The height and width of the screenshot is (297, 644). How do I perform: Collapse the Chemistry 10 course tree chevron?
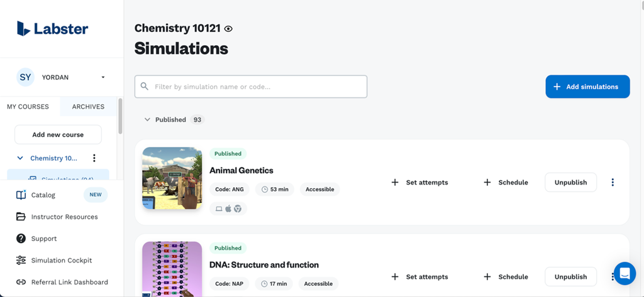[x=20, y=158]
